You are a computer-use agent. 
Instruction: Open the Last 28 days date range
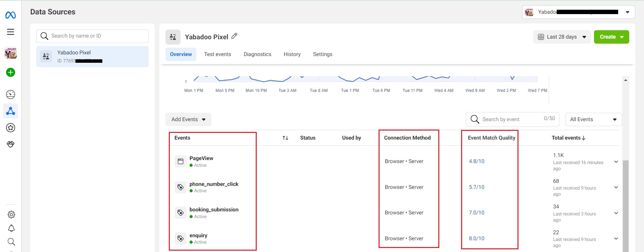562,37
